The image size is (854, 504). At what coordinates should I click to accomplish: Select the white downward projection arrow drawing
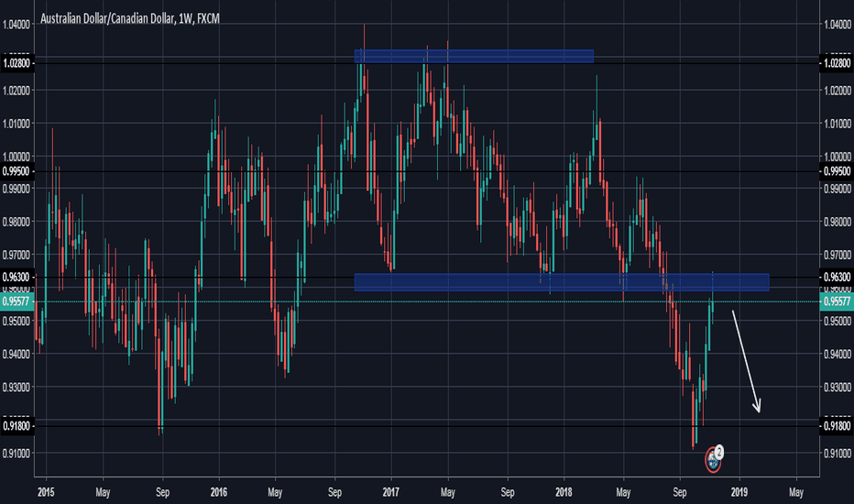point(746,361)
